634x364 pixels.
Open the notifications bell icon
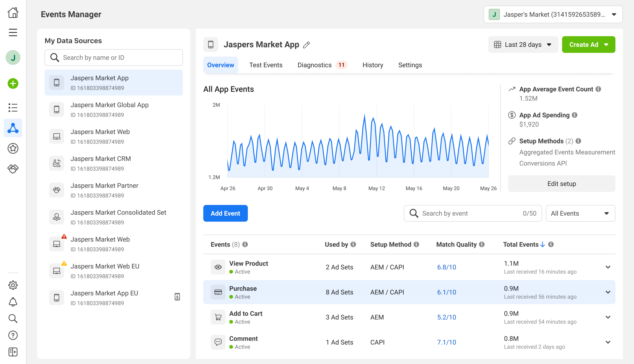[x=13, y=302]
